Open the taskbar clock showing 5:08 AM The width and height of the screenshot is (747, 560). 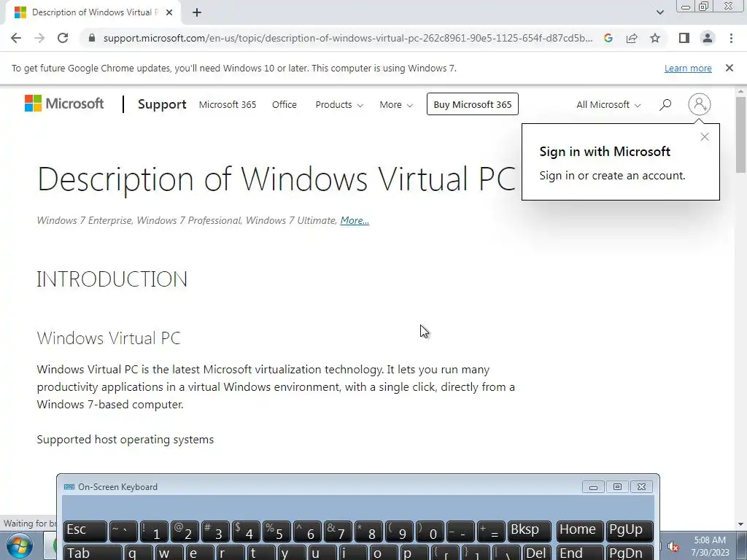[710, 546]
